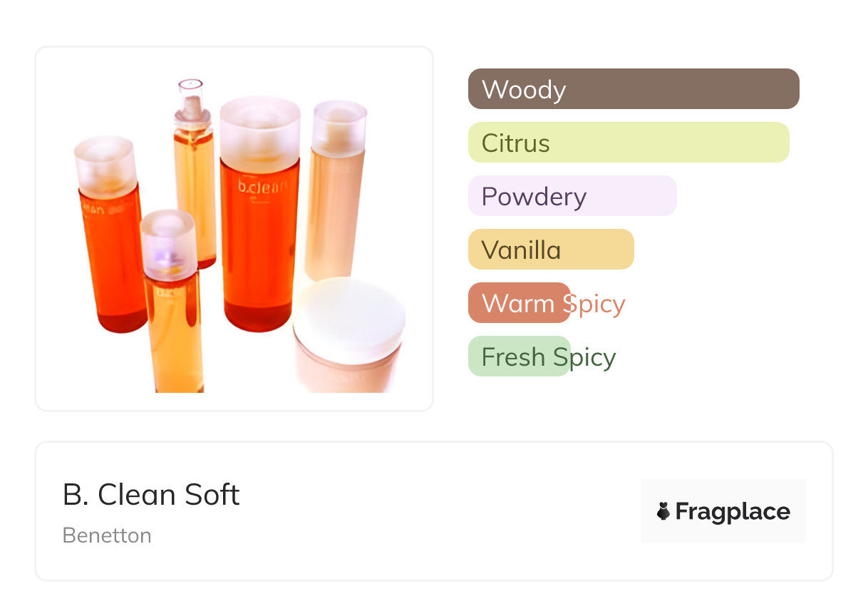Open the Fragplace wordmark link

tap(733, 511)
